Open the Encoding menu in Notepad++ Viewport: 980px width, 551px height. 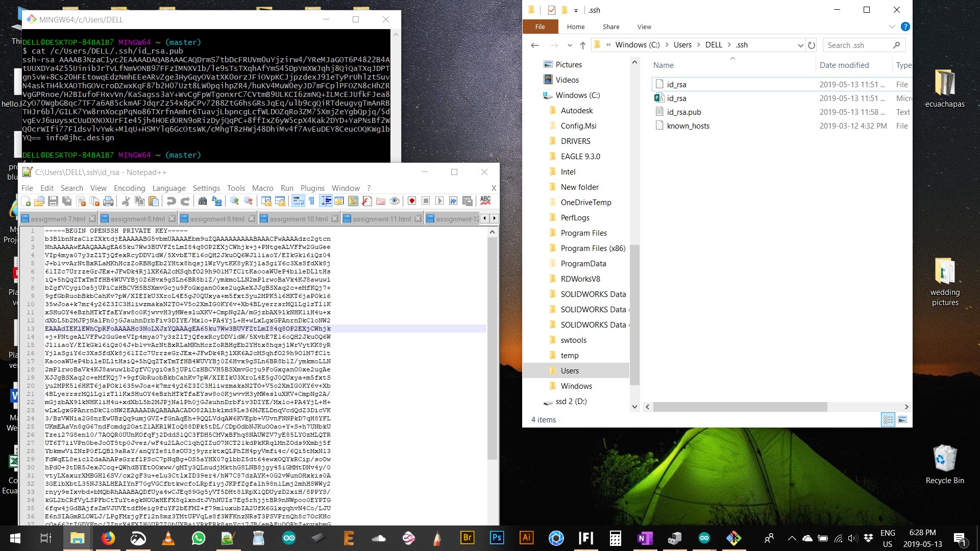129,188
